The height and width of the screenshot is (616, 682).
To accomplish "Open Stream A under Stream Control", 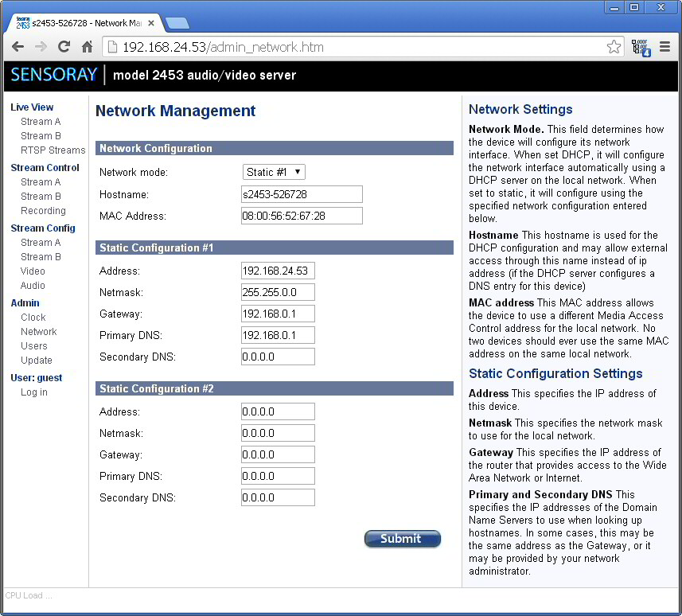I will pos(41,181).
